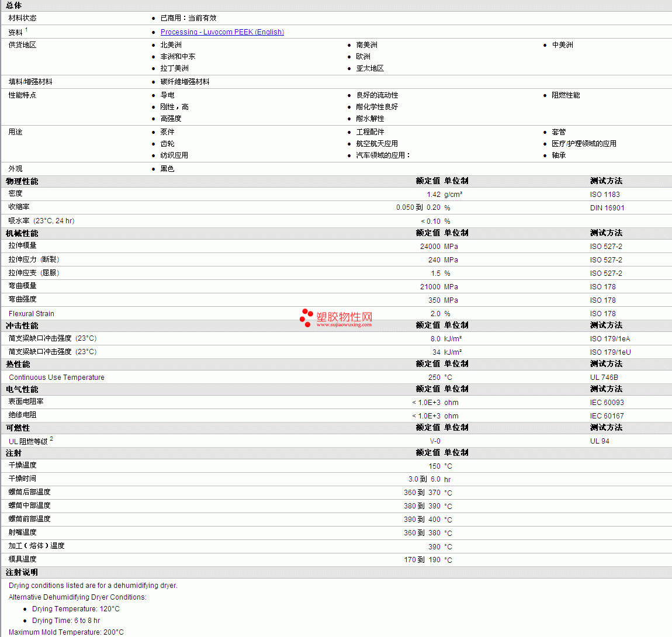Click the 模具温度 row label
This screenshot has width=672, height=637.
coord(22,559)
